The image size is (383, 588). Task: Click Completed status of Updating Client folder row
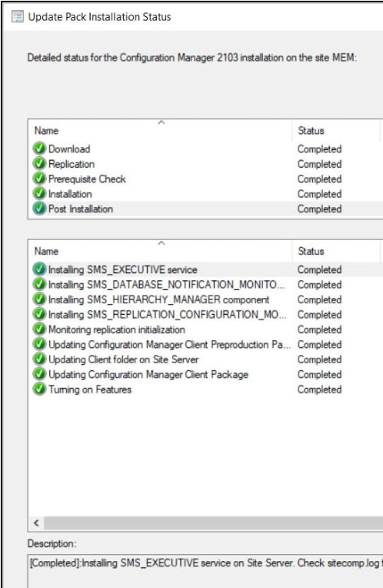(319, 359)
